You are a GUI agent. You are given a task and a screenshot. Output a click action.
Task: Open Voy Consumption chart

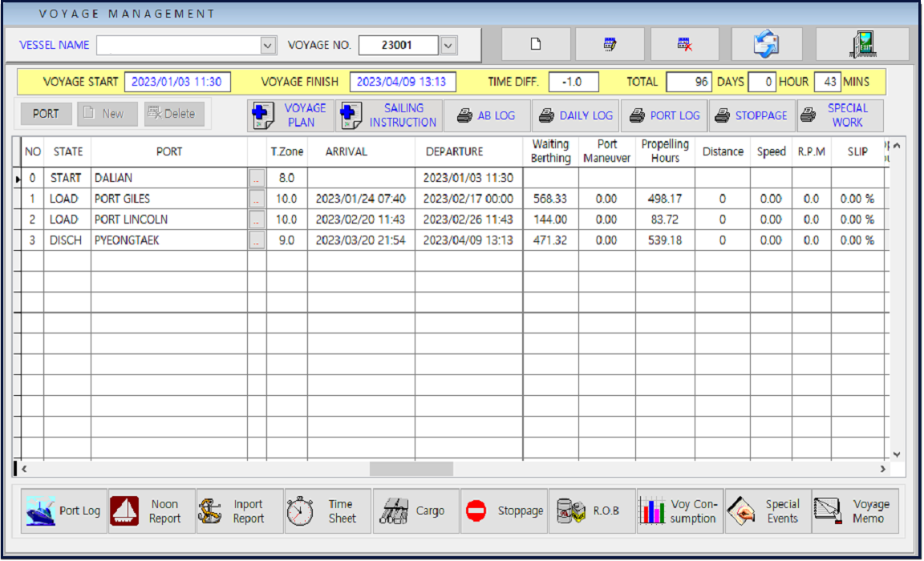(680, 511)
